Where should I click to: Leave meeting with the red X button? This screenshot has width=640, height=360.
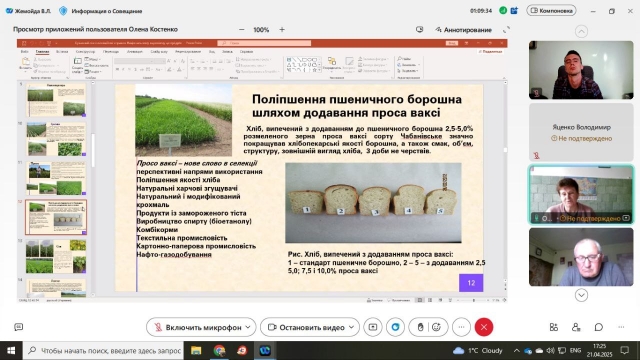pos(484,327)
